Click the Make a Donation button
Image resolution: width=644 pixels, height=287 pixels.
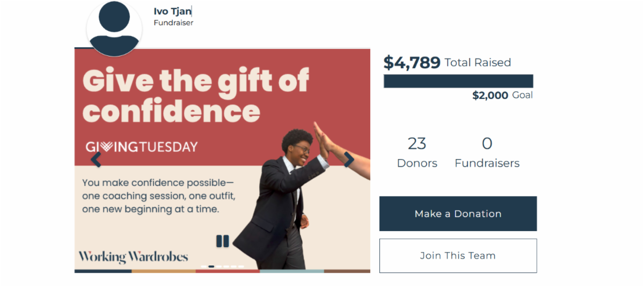tap(458, 213)
